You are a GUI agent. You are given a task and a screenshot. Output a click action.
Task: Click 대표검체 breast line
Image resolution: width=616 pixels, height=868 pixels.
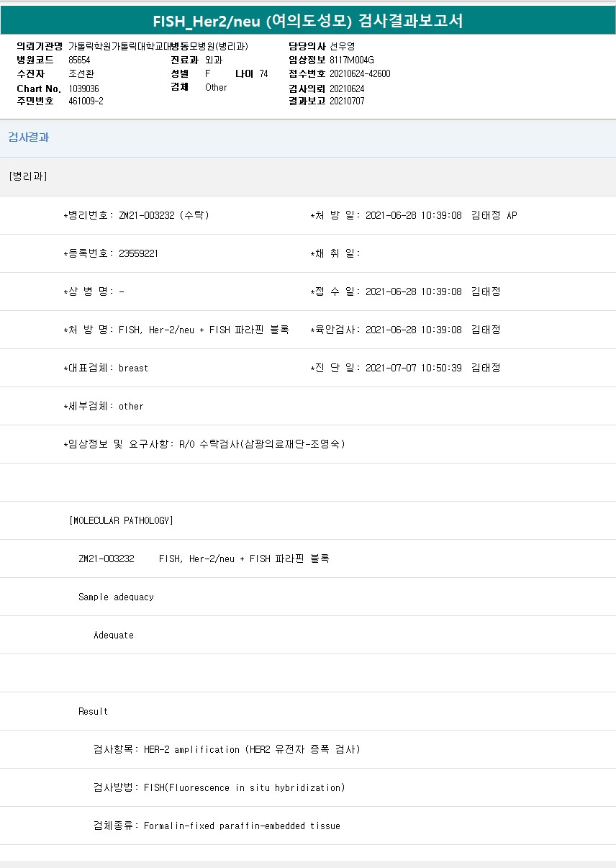(106, 368)
